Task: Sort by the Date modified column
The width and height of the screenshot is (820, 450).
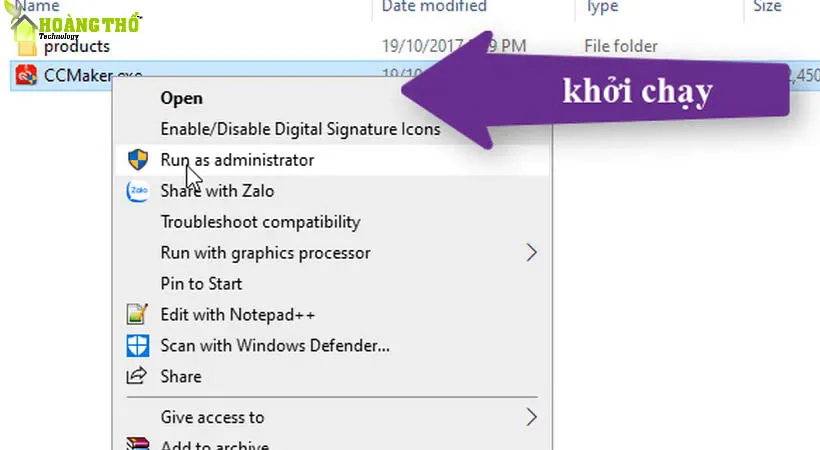Action: click(x=434, y=6)
